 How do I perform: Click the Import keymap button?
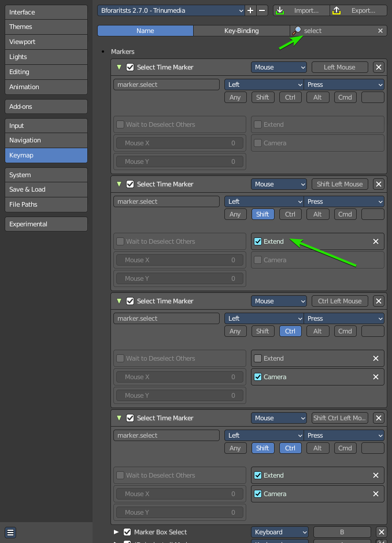click(301, 10)
